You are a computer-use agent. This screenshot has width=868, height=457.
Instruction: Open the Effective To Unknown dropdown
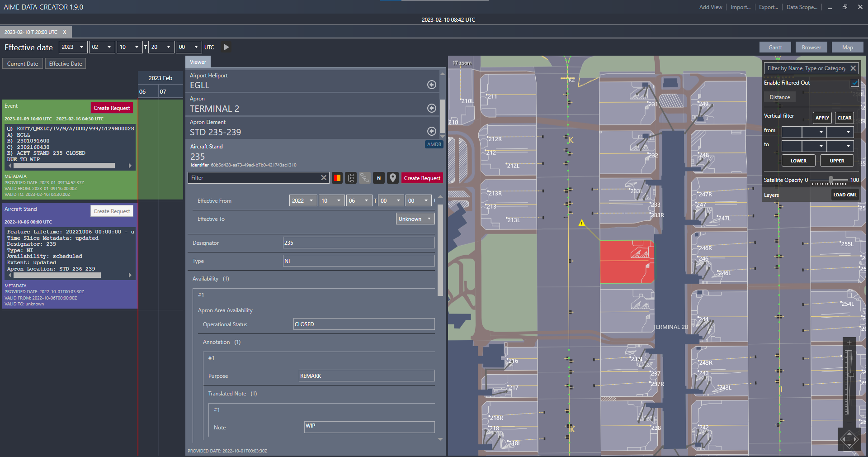click(x=415, y=219)
